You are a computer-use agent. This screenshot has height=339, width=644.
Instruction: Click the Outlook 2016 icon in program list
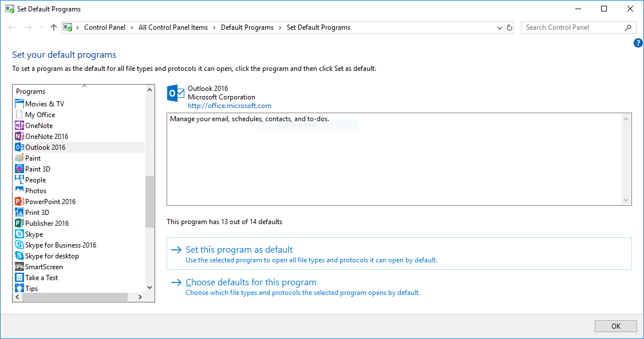click(x=19, y=147)
